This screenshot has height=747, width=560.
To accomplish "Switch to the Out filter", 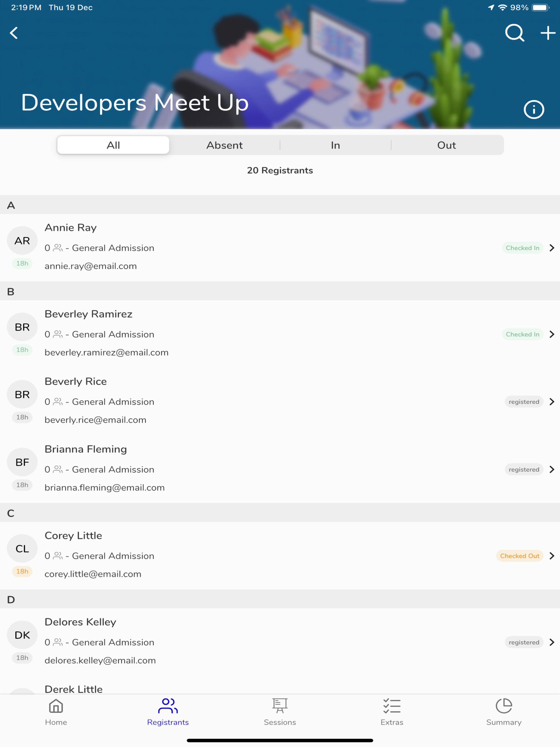I will click(x=447, y=145).
